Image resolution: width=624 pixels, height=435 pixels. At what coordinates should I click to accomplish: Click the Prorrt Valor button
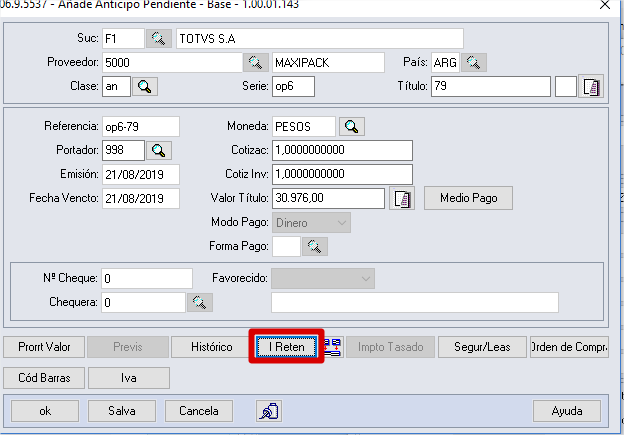pos(44,347)
